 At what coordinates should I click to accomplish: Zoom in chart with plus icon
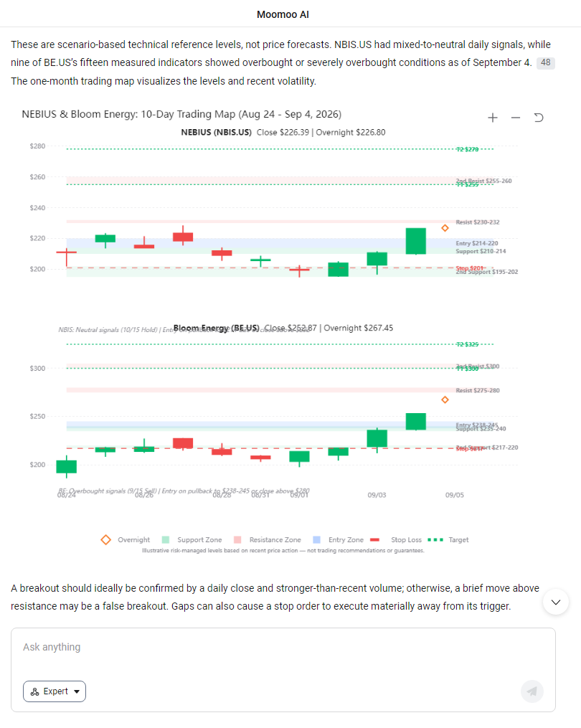[x=492, y=118]
